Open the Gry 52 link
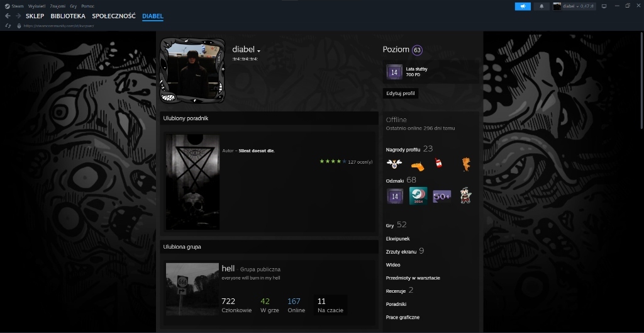This screenshot has height=333, width=644. pos(396,225)
